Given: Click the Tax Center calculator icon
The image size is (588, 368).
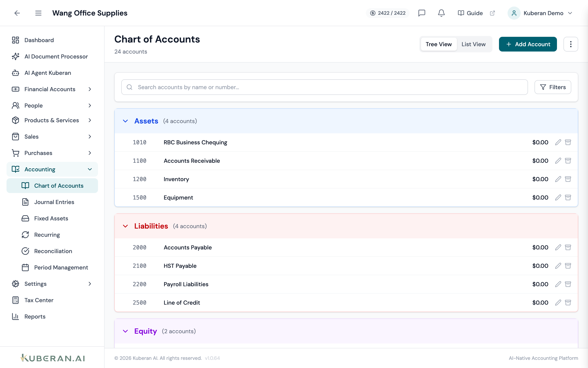Looking at the screenshot, I should click(x=16, y=300).
